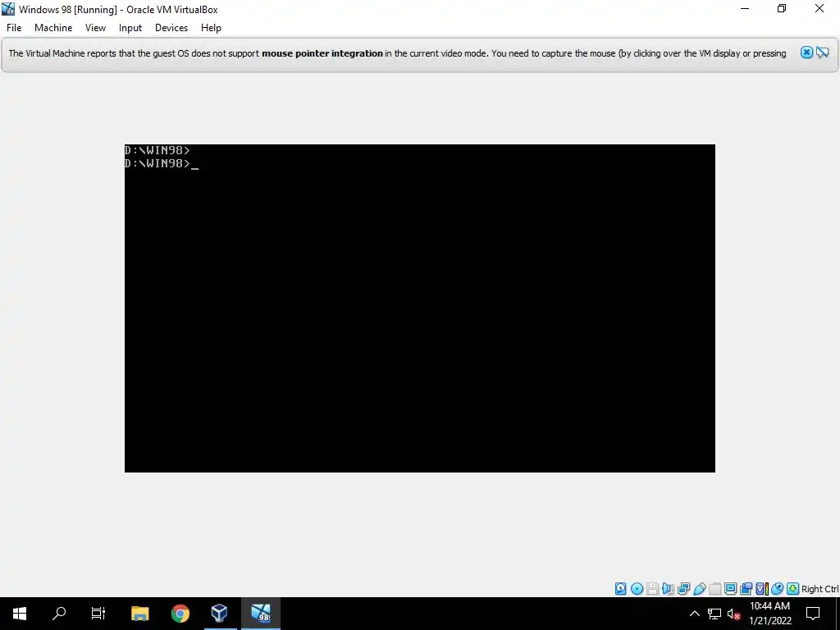Click the audio status icon
This screenshot has width=840, height=630.
(x=668, y=589)
